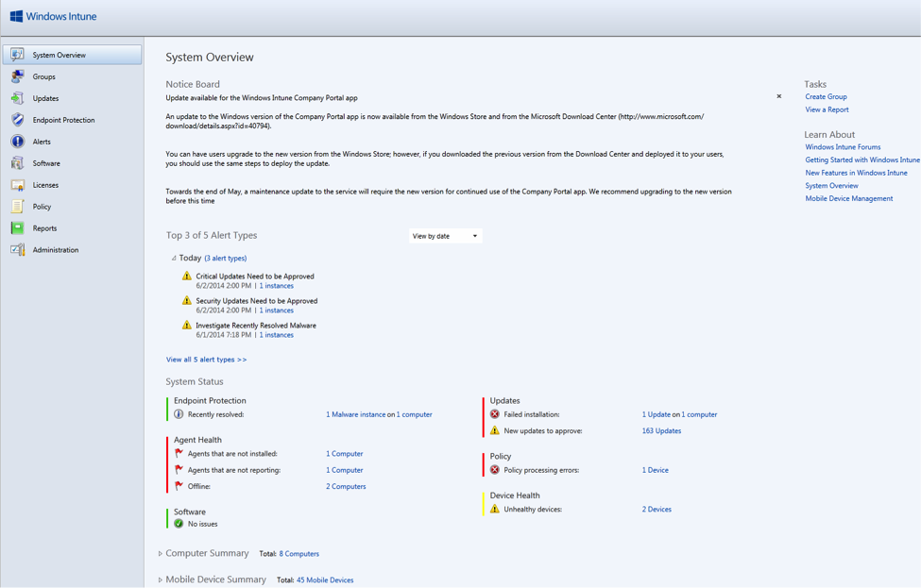
Task: Click the Endpoint Protection shield icon
Action: coord(17,120)
